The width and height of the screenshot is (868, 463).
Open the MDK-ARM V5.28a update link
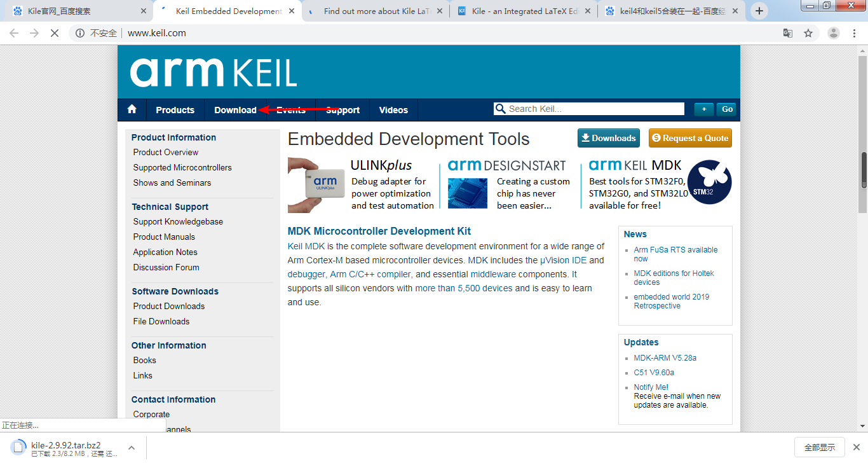point(665,357)
